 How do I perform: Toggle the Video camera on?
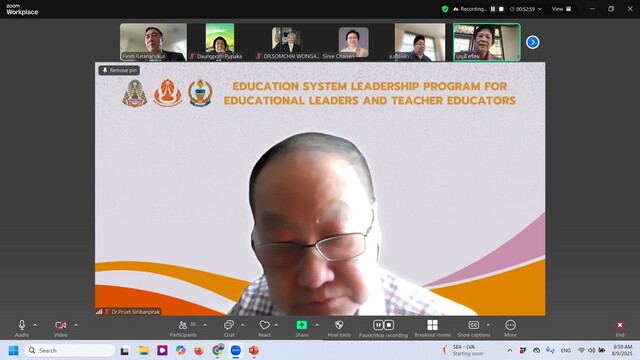60,329
